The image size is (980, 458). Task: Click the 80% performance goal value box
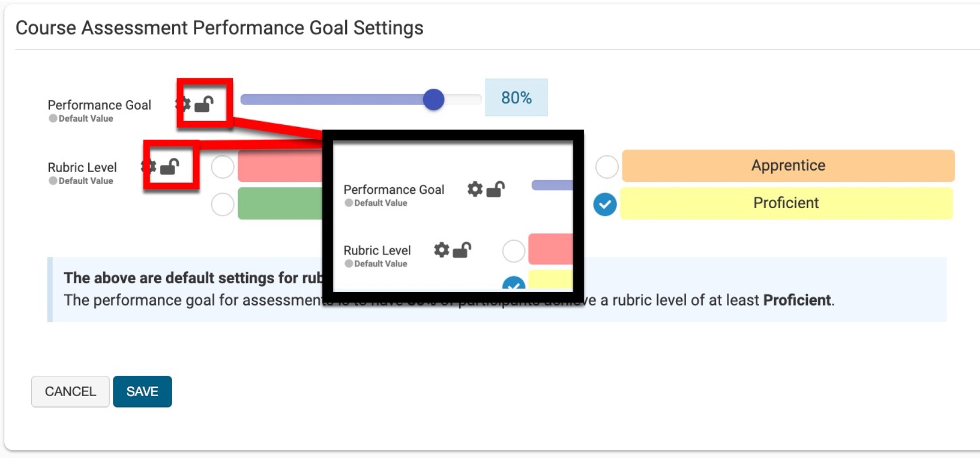[516, 98]
